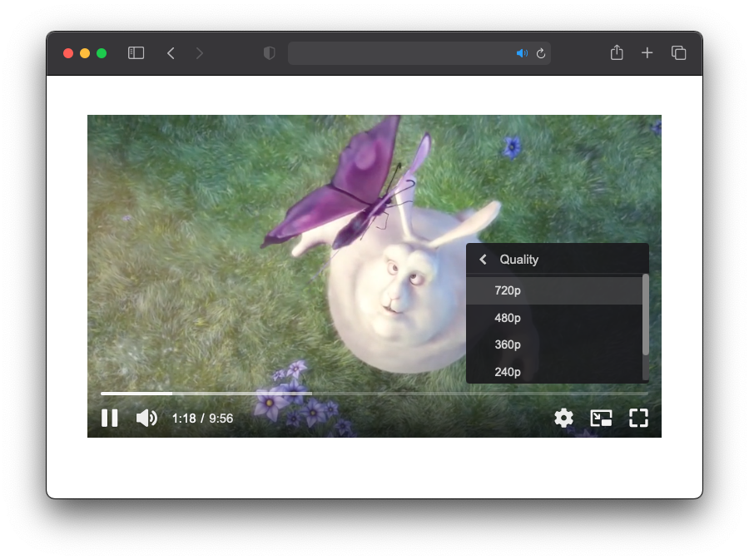Click the Quality menu header title
This screenshot has height=560, width=749.
[518, 260]
